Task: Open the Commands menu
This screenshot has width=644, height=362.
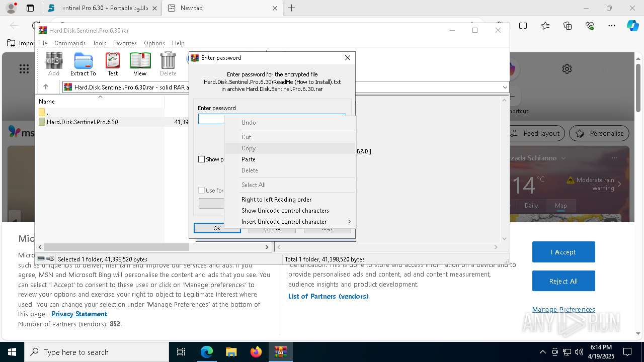Action: 70,43
